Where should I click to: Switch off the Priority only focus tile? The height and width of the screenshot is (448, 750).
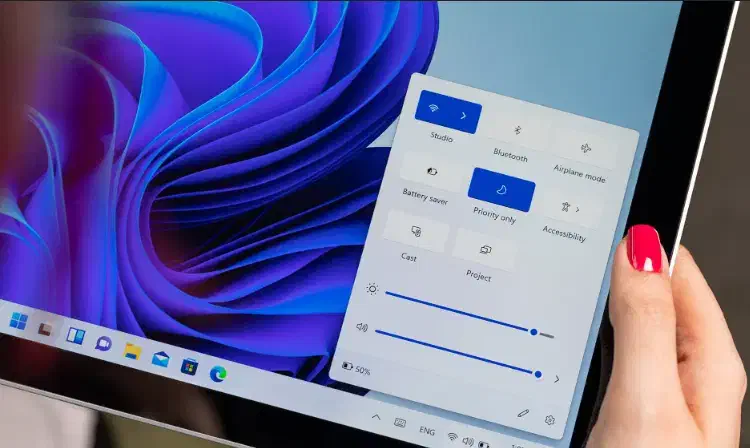click(501, 190)
